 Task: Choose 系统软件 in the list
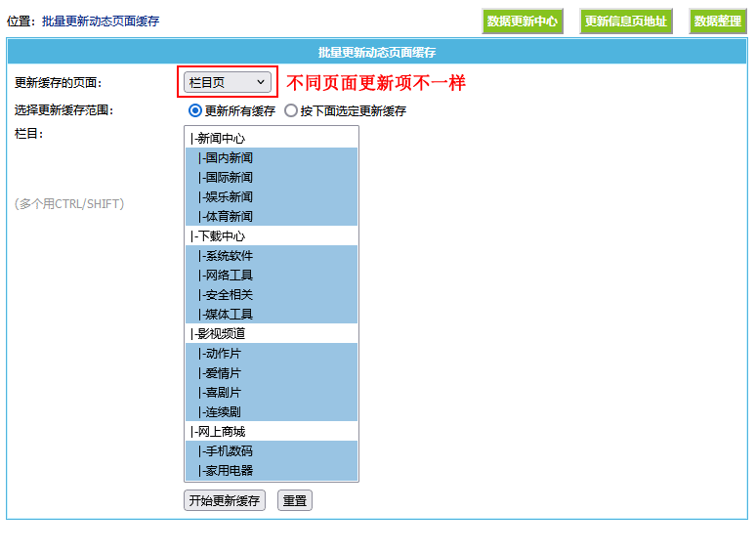(x=227, y=256)
